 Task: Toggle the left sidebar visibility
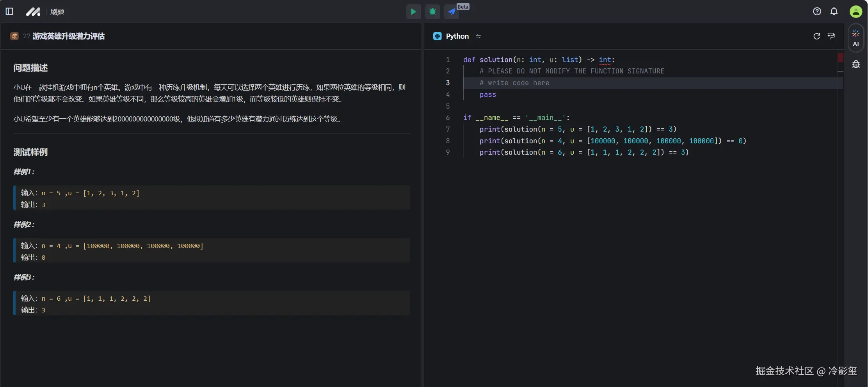9,11
